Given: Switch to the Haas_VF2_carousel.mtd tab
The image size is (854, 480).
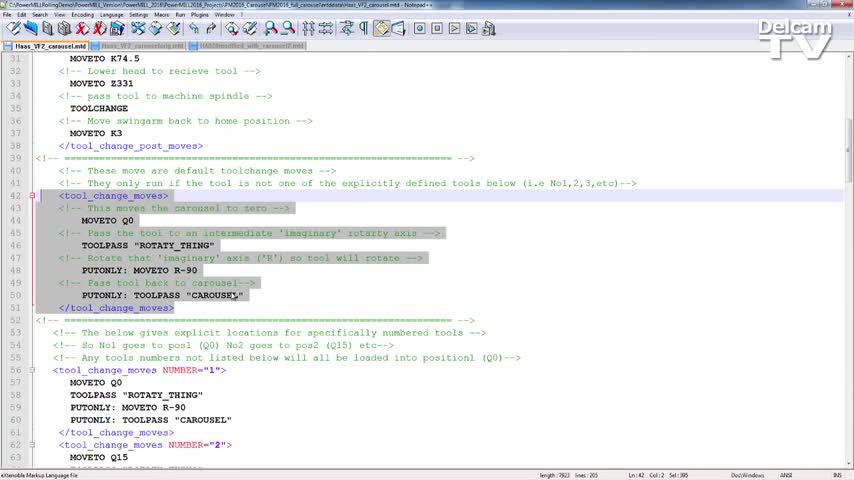Looking at the screenshot, I should coord(46,46).
